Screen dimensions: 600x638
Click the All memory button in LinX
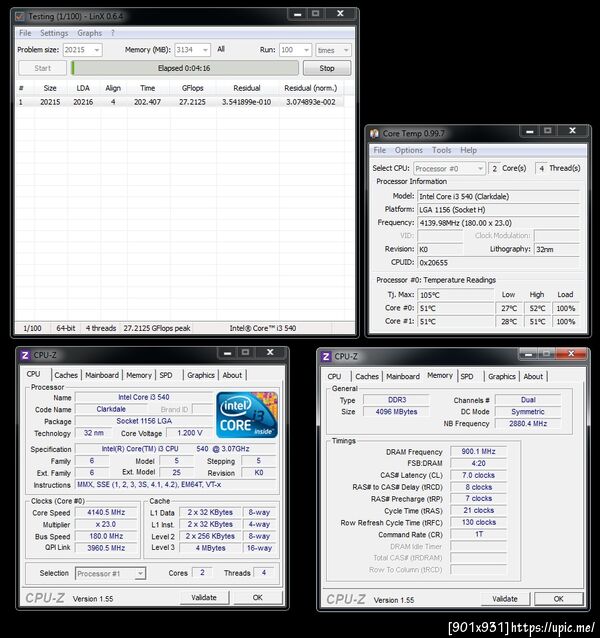[x=221, y=49]
